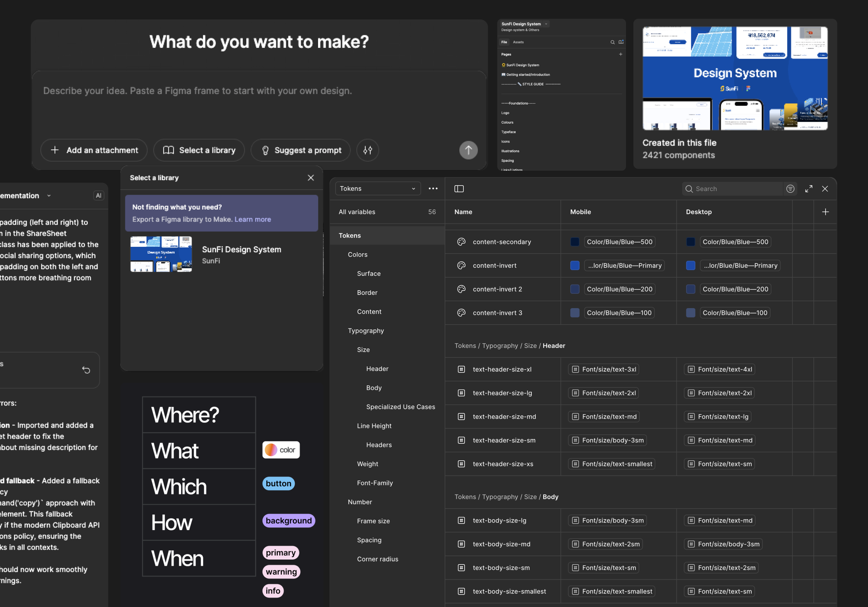Toggle the variables sidebar panel icon
Screen dimensions: 868x607
[458, 189]
